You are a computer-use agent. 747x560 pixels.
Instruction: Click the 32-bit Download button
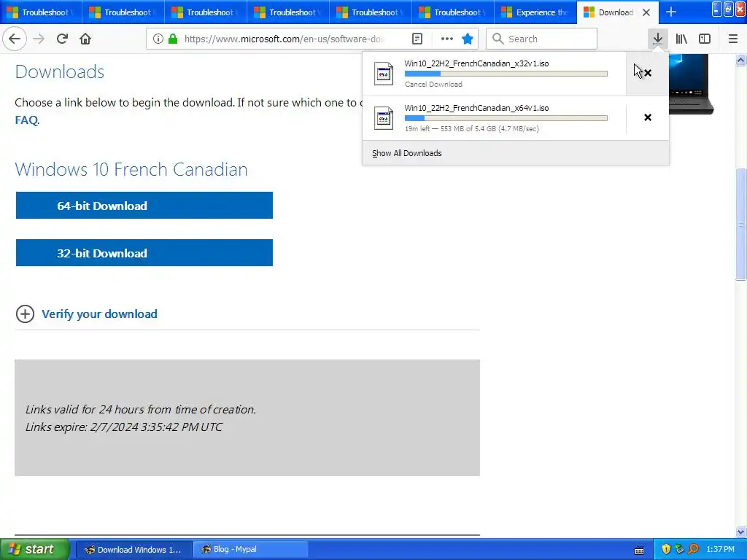pos(144,253)
